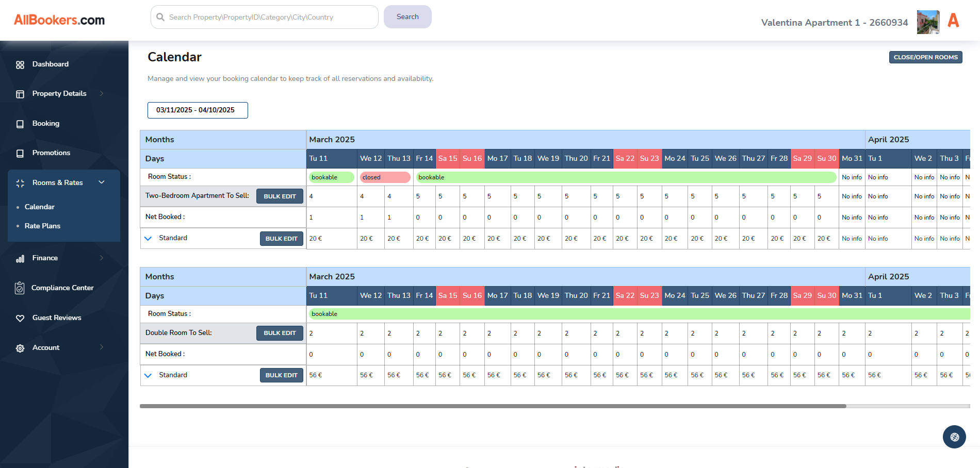Viewport: 980px width, 468px height.
Task: Click the closed status bar on We 12
Action: 385,177
